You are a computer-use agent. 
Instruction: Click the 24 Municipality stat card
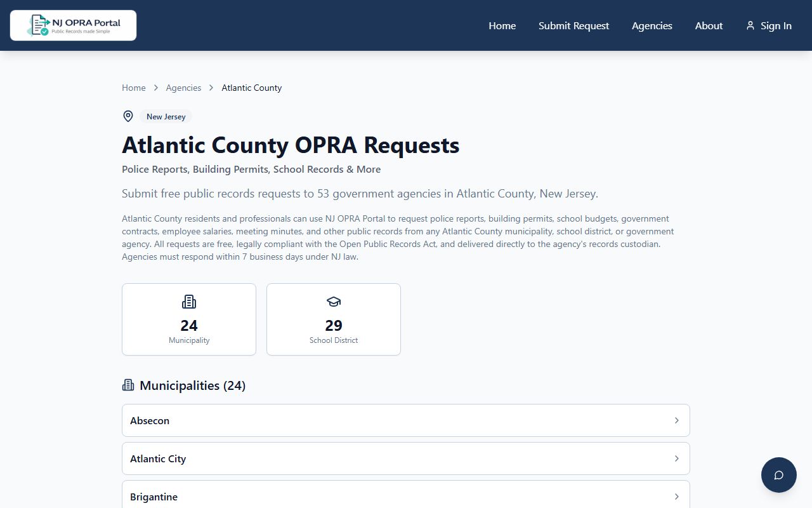pyautogui.click(x=189, y=319)
